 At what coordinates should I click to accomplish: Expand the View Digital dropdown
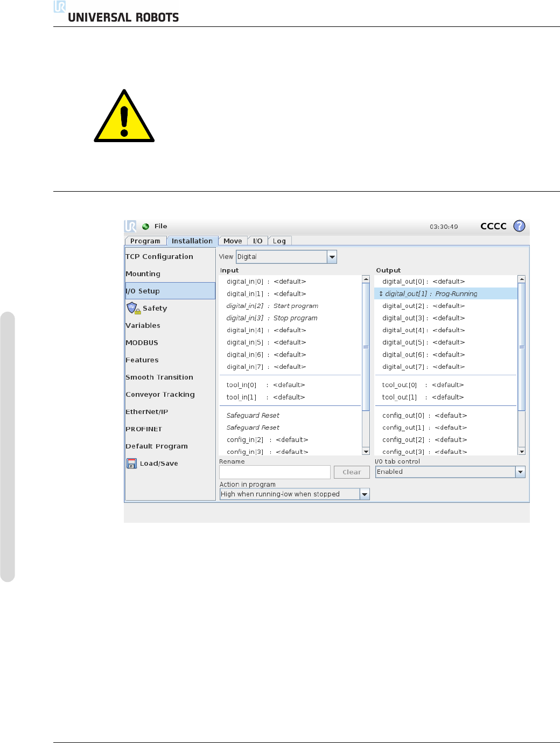(286, 257)
